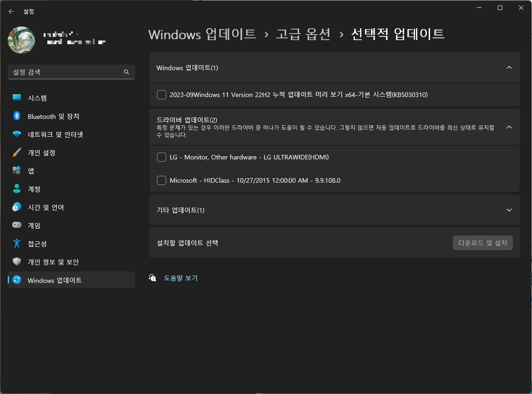The width and height of the screenshot is (532, 394).
Task: Open 시간 및 언어 page
Action: coord(71,207)
